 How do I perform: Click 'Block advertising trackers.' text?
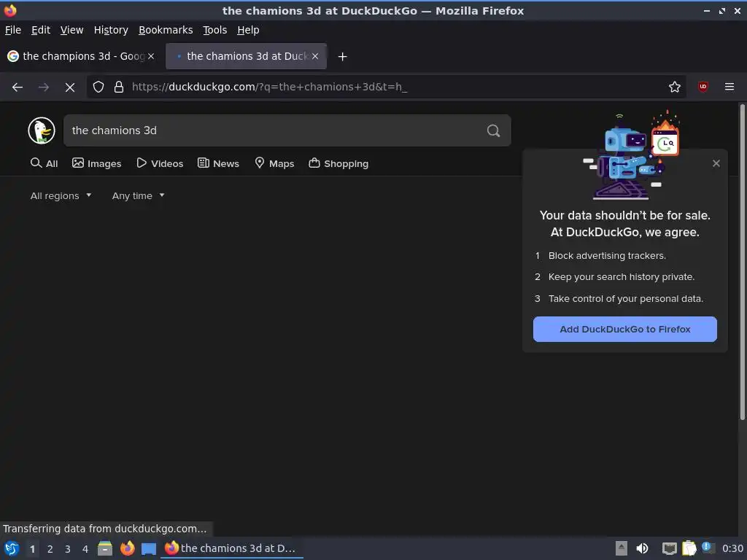coord(607,256)
